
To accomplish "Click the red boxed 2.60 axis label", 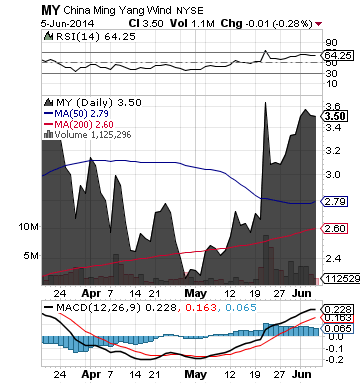I will click(334, 229).
